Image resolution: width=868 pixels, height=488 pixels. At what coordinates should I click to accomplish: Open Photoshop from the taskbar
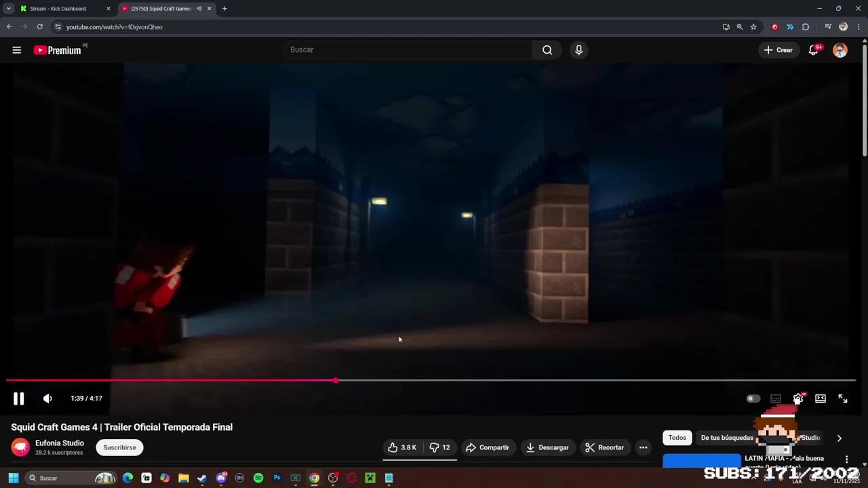tap(277, 479)
